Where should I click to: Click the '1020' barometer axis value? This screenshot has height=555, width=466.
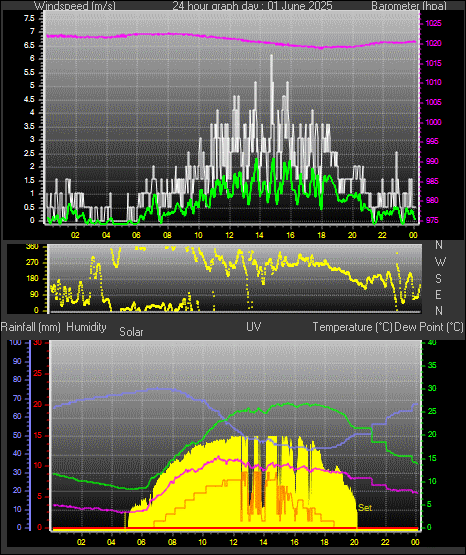pos(433,43)
